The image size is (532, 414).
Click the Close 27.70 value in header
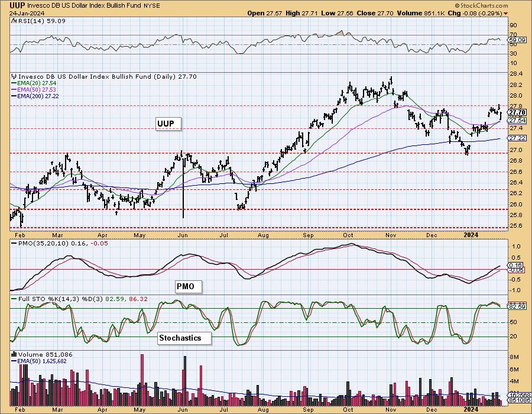click(x=375, y=13)
